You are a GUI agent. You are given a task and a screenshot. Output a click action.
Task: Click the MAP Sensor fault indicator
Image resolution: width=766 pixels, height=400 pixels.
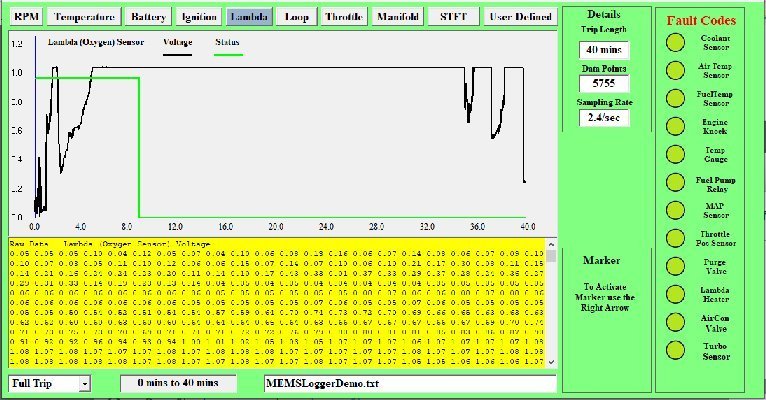click(676, 211)
